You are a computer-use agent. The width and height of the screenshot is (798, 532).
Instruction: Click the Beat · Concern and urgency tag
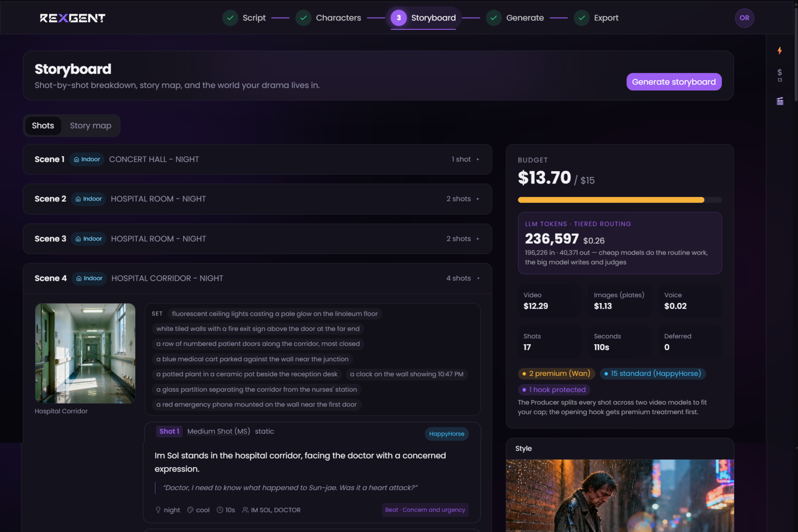pyautogui.click(x=425, y=510)
